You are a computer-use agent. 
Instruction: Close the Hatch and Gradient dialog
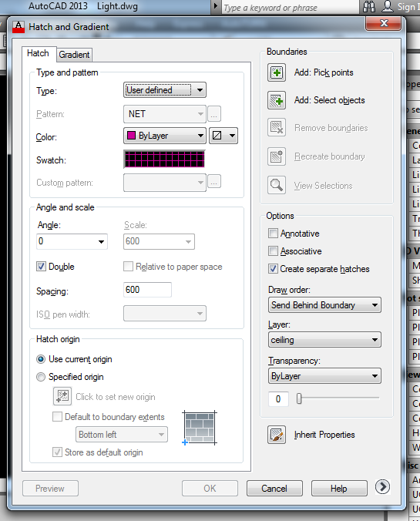point(384,23)
